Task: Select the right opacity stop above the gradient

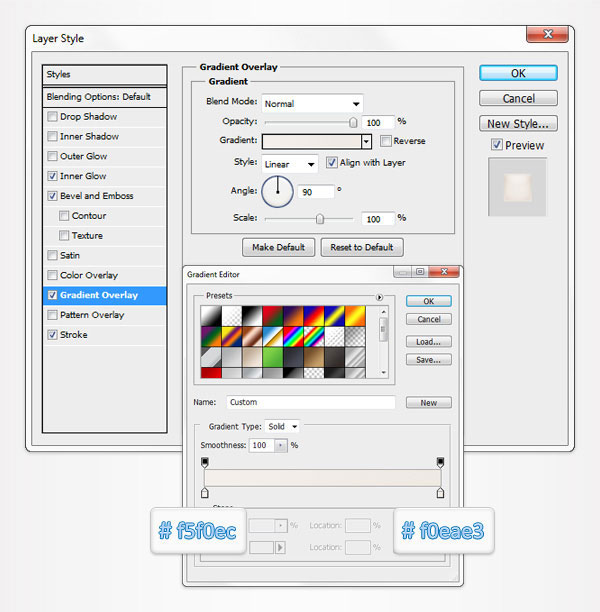Action: 440,462
